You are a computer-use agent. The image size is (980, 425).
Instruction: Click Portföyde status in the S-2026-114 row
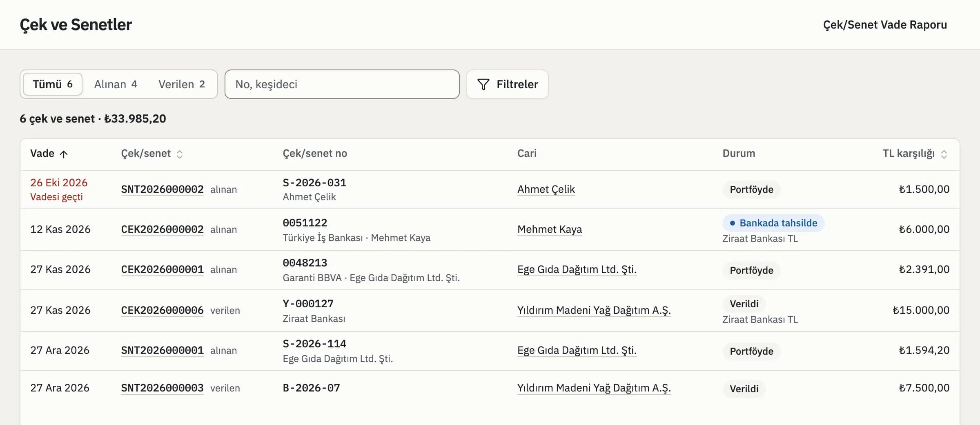click(x=751, y=351)
